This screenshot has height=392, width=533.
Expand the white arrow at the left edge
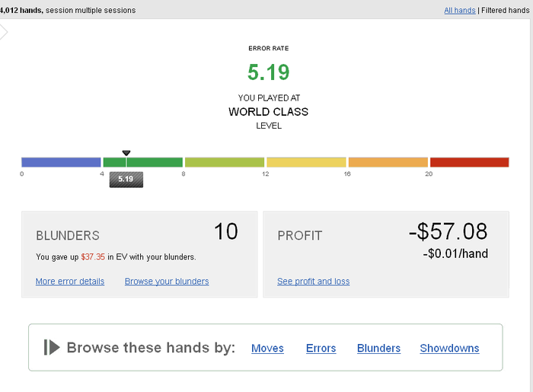[3, 33]
